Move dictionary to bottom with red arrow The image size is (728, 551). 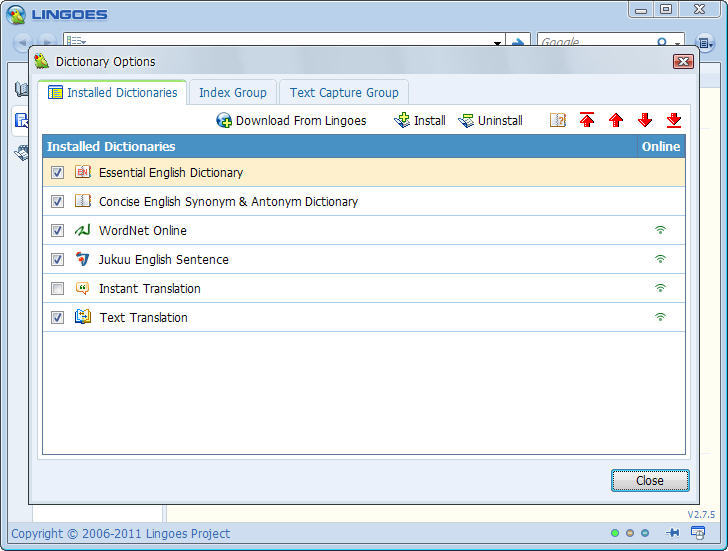674,120
